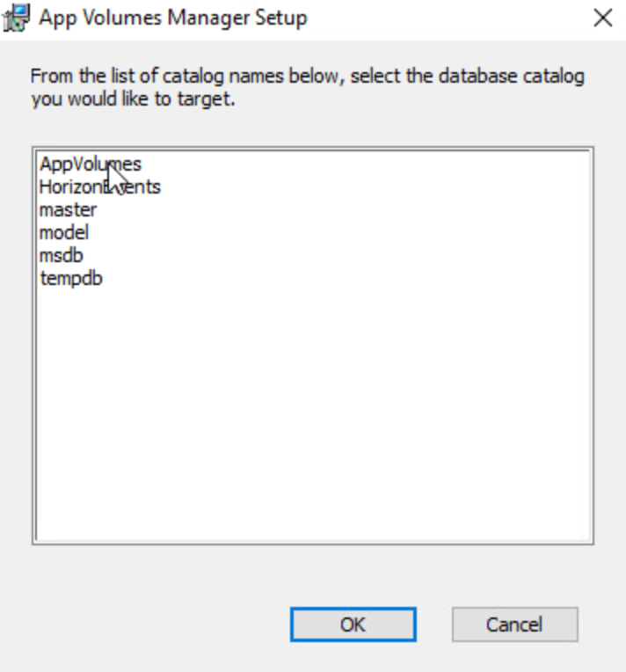Select the HorizonEvents catalog entry

[x=99, y=186]
